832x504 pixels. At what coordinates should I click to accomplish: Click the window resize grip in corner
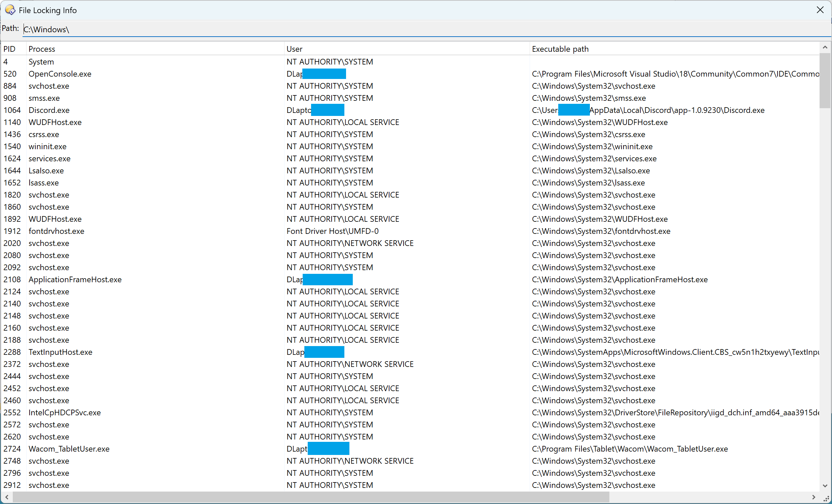(826, 498)
